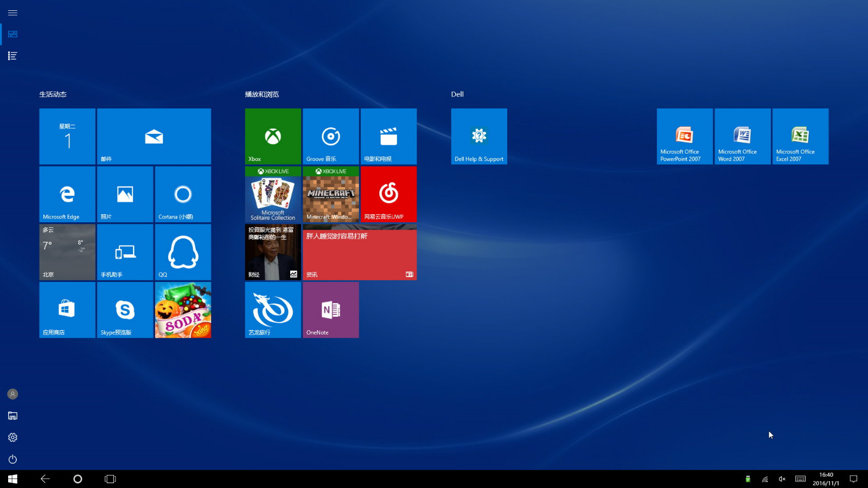Launch the Skype预览版 tile
This screenshot has height=488, width=868.
(x=125, y=310)
